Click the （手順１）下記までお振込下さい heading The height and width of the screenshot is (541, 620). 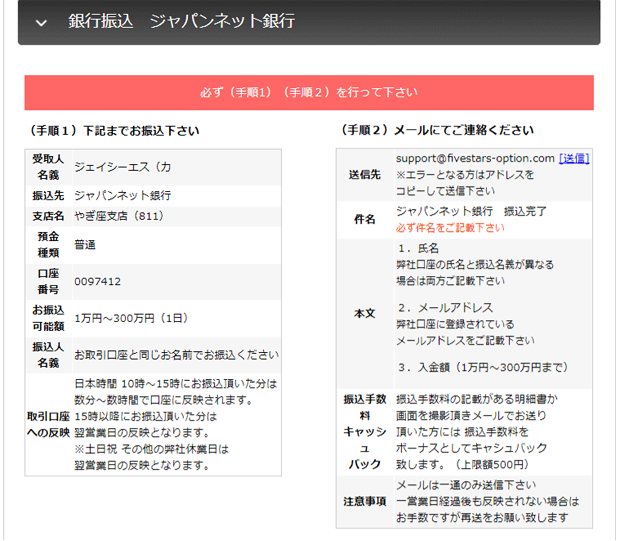112,131
